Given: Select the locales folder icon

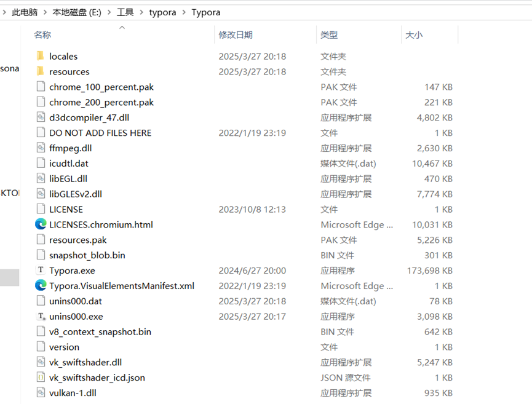Looking at the screenshot, I should 41,55.
